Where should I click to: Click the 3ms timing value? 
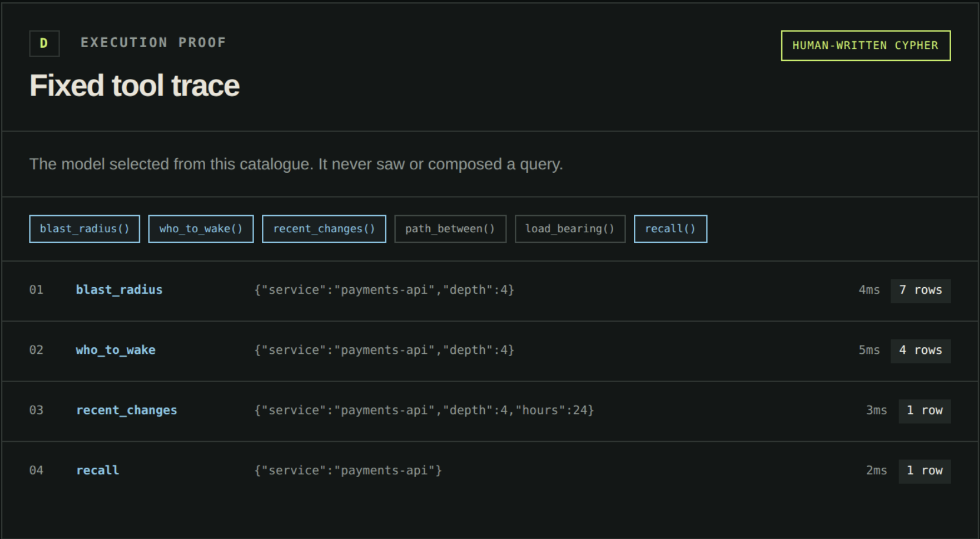coord(876,410)
